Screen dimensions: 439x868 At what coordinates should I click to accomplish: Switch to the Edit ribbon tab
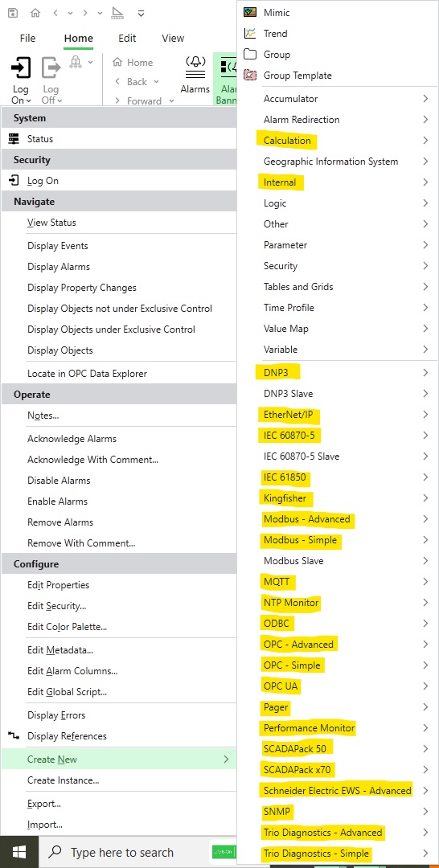(x=127, y=39)
